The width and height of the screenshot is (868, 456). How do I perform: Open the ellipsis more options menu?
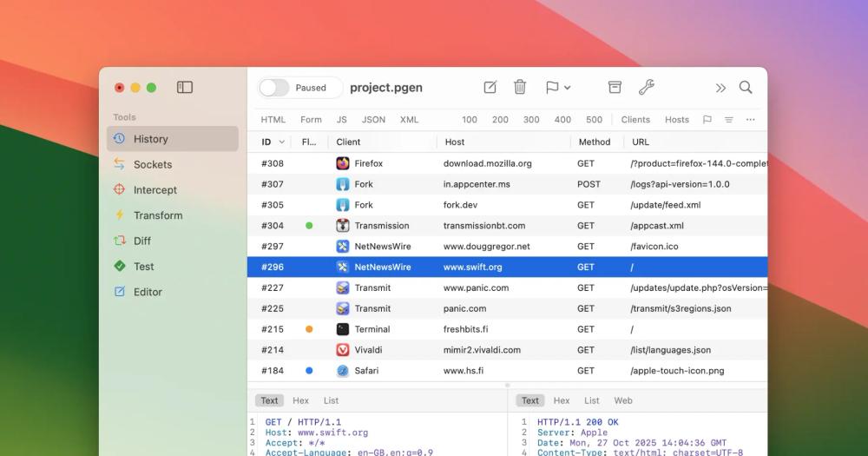[750, 120]
